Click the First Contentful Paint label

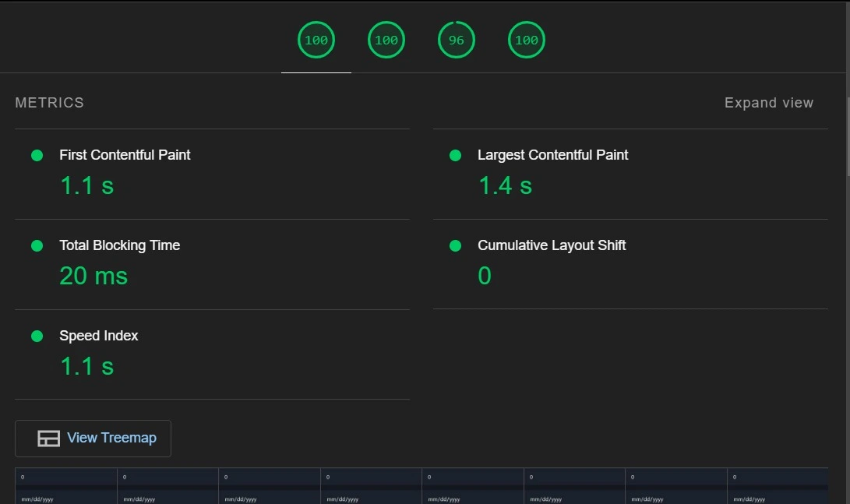pos(125,155)
